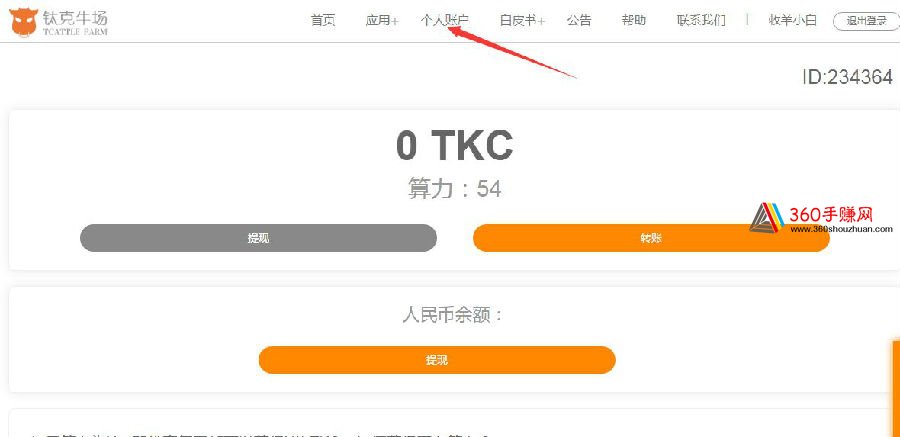Click the www.360shouzhuan.com watermark link

tap(841, 229)
